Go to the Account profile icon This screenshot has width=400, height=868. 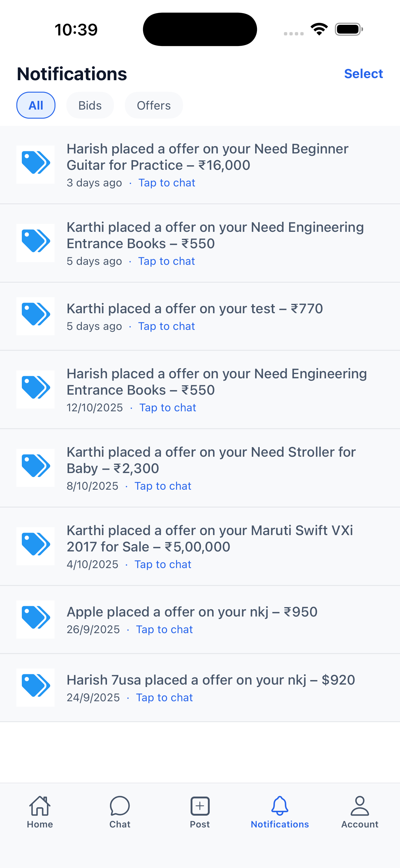click(x=359, y=806)
